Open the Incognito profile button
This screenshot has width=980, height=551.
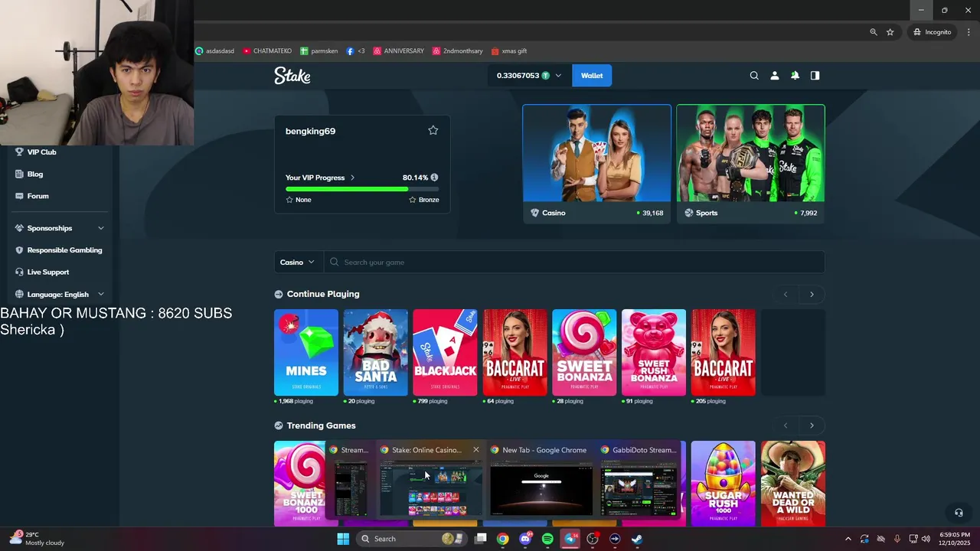932,32
